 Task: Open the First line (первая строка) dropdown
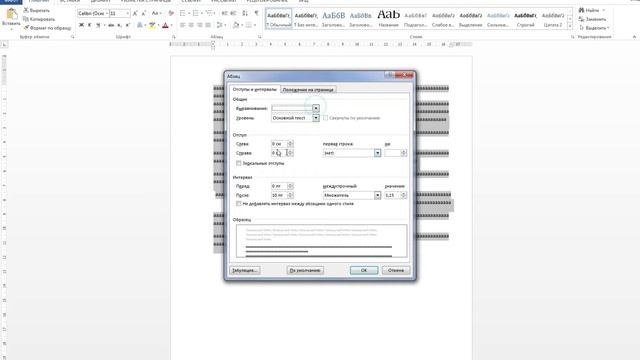(378, 153)
